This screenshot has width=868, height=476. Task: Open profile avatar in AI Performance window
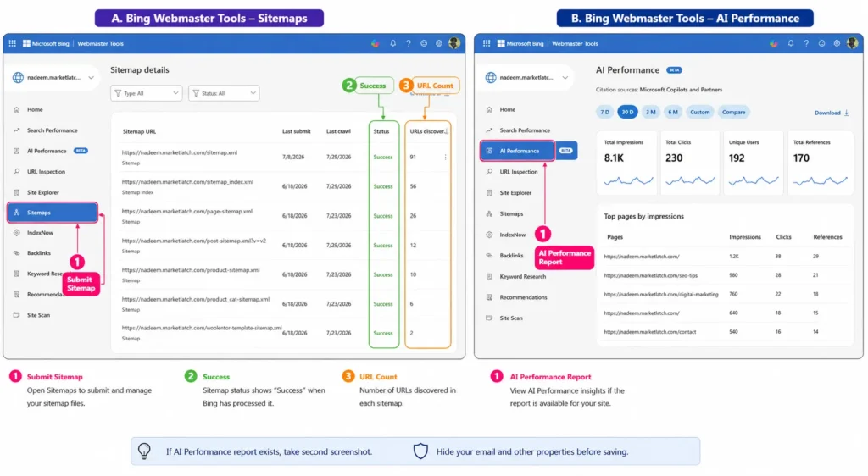pyautogui.click(x=853, y=43)
